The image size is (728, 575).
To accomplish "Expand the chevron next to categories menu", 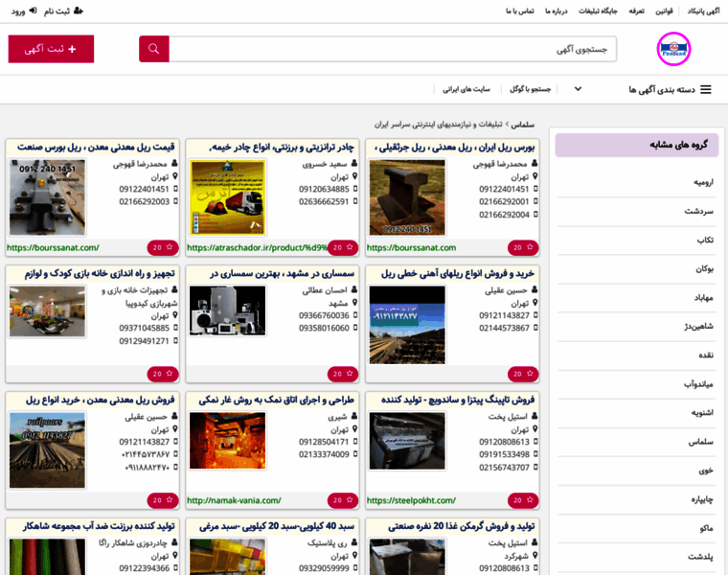I will [x=578, y=89].
